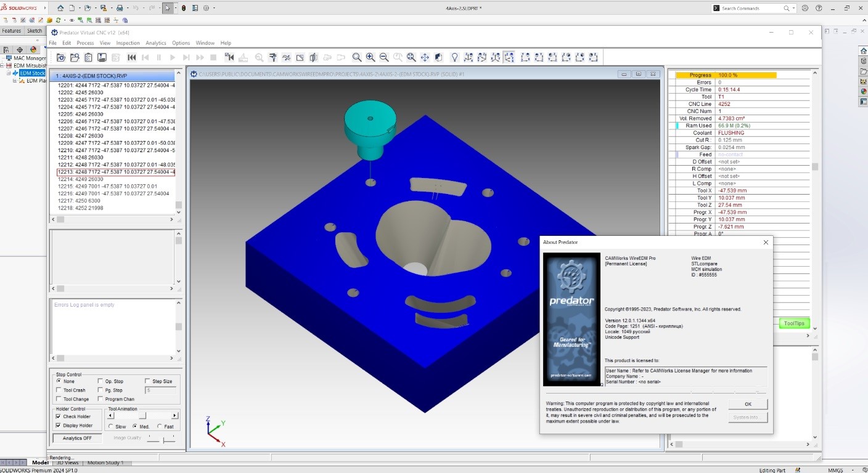The height and width of the screenshot is (473, 868).
Task: Click the Tool Animation slider left arrow
Action: [111, 416]
